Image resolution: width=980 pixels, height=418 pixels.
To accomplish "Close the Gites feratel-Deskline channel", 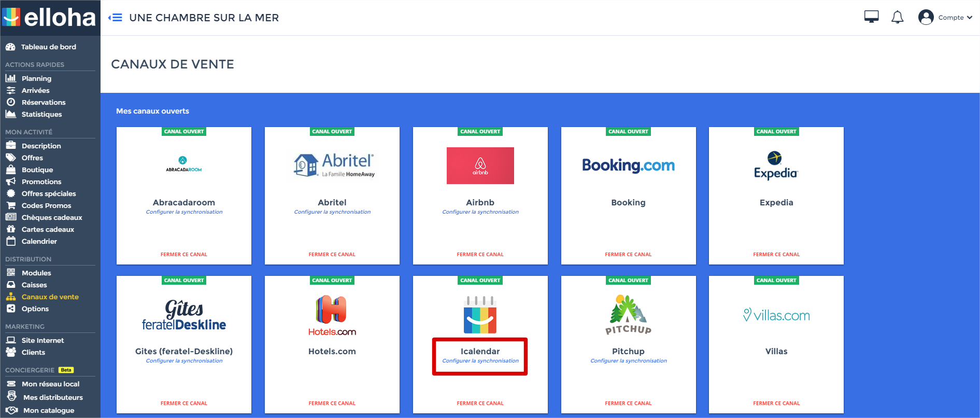I will tap(184, 403).
